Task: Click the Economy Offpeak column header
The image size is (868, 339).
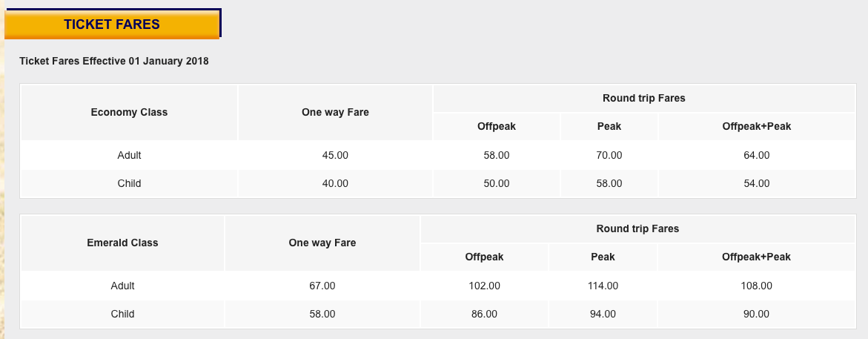Action: [497, 127]
